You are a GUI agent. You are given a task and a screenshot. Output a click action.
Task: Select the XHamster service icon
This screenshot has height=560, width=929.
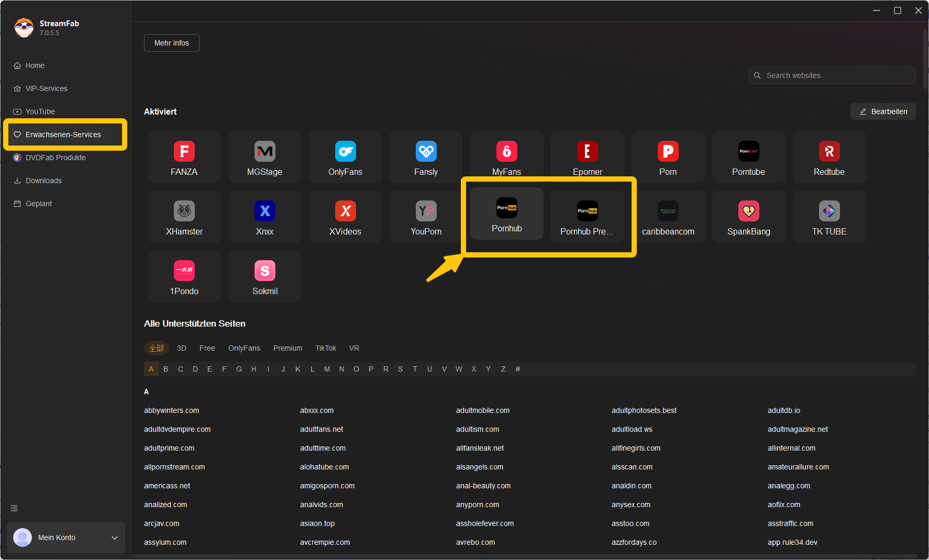click(184, 211)
